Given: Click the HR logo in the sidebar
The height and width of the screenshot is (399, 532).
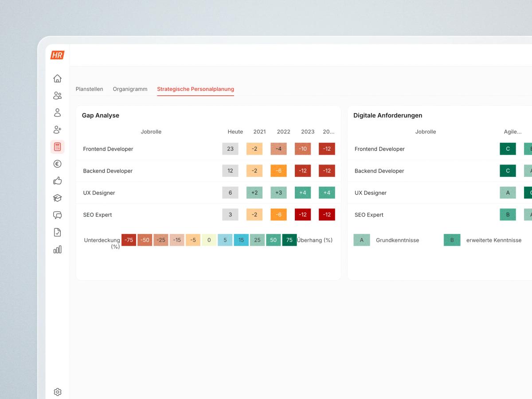Looking at the screenshot, I should click(x=57, y=55).
